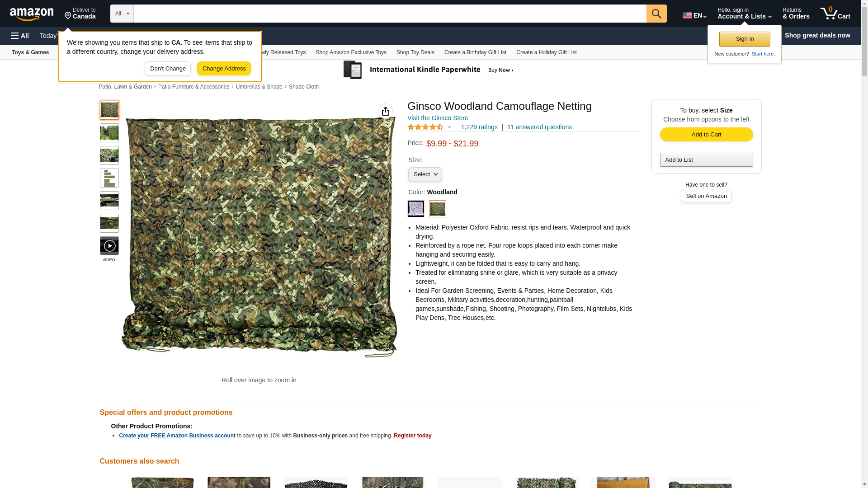Open the shopping cart

[835, 14]
